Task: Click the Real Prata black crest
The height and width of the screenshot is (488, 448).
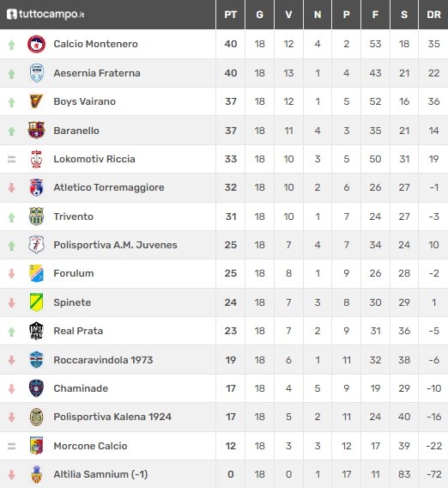Action: click(36, 331)
